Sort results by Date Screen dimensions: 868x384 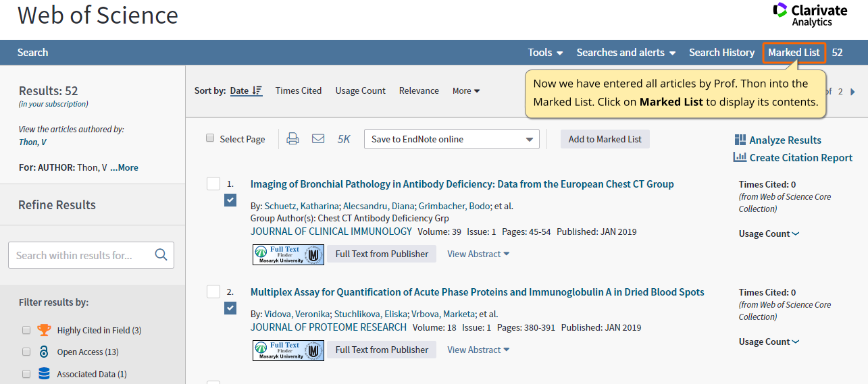pos(239,90)
